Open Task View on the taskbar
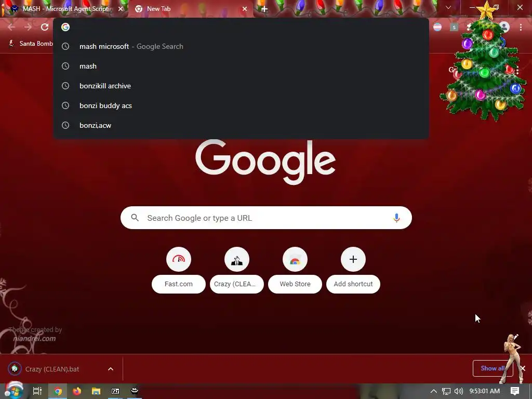 pyautogui.click(x=37, y=391)
